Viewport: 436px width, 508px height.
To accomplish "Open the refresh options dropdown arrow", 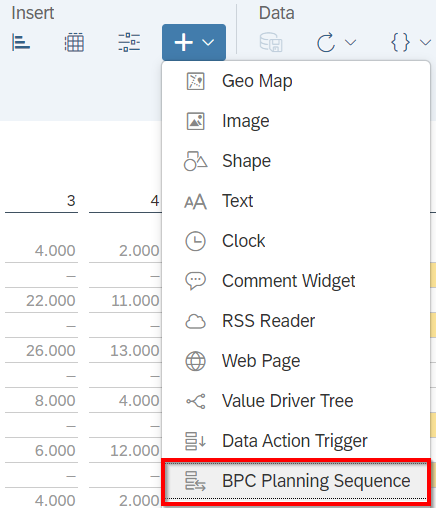I will tap(350, 42).
